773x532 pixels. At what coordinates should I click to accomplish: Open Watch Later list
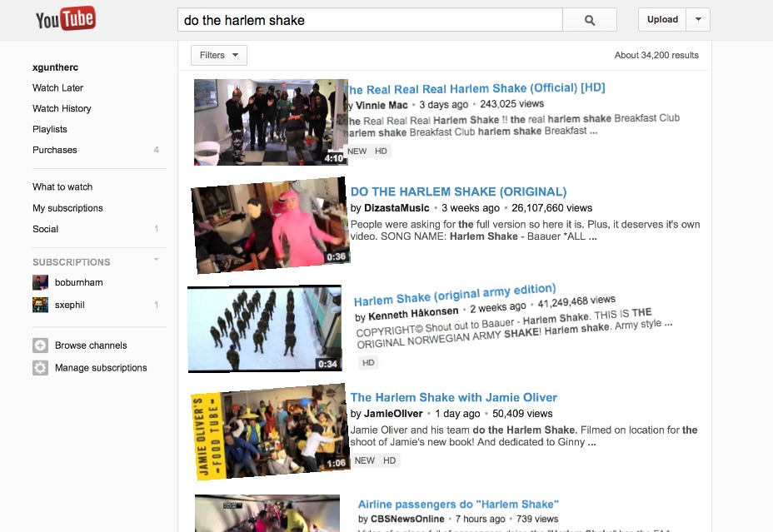(x=57, y=87)
